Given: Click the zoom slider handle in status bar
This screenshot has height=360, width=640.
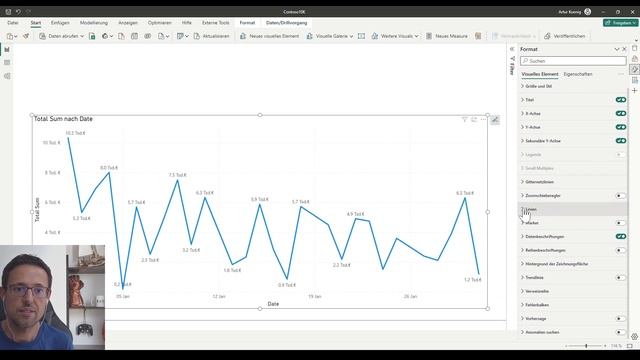Looking at the screenshot, I should coord(586,346).
